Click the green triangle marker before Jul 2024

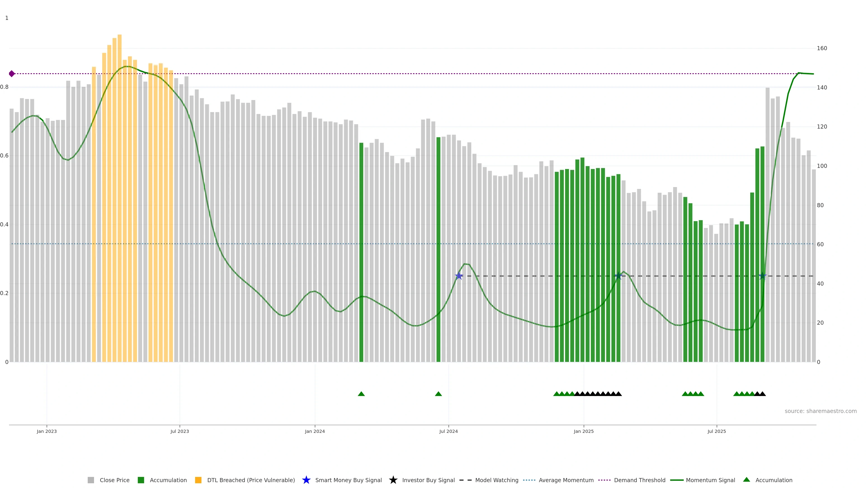[x=438, y=394]
